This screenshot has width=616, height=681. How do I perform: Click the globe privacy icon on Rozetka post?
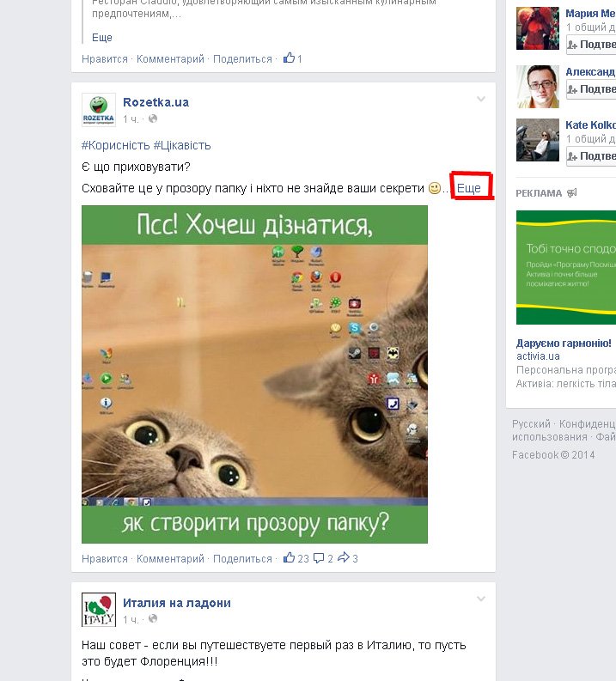click(x=152, y=119)
